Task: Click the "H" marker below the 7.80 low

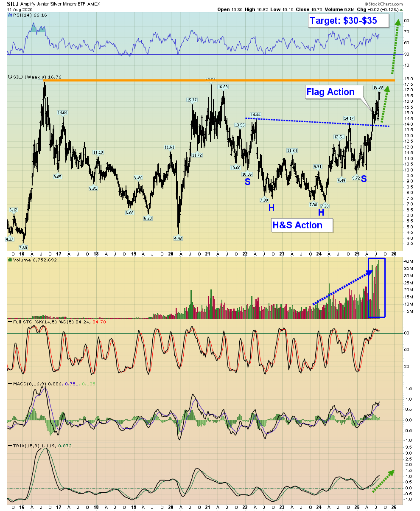Action: coord(271,208)
